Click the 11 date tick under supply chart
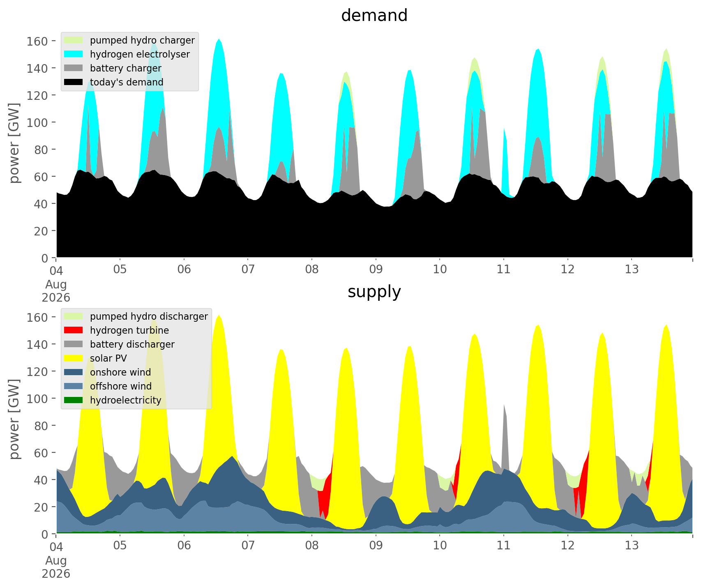 click(x=503, y=546)
